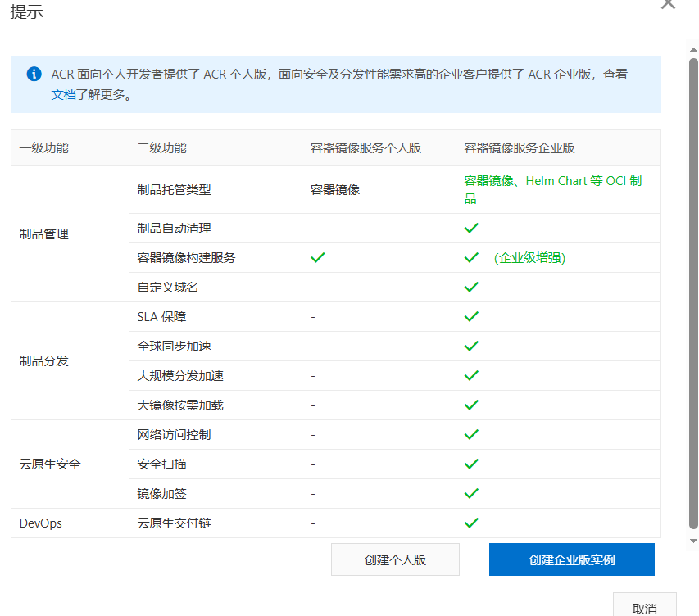Click the scrollbar up arrow
This screenshot has height=616, width=699.
693,49
